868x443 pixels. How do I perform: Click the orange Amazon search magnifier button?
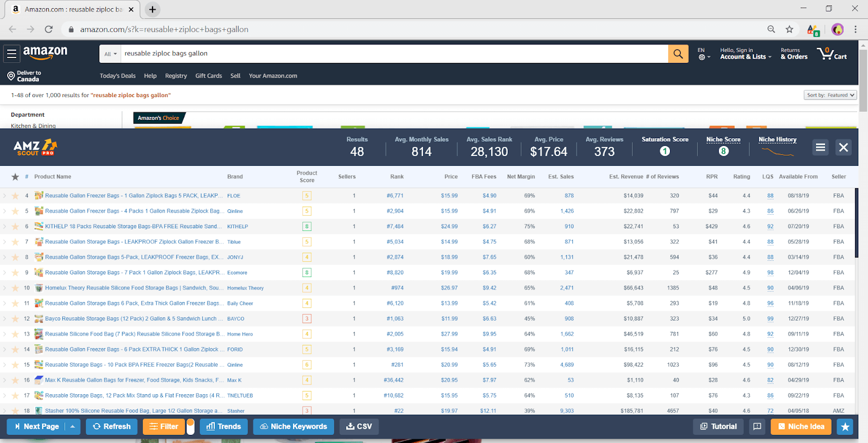pos(678,54)
